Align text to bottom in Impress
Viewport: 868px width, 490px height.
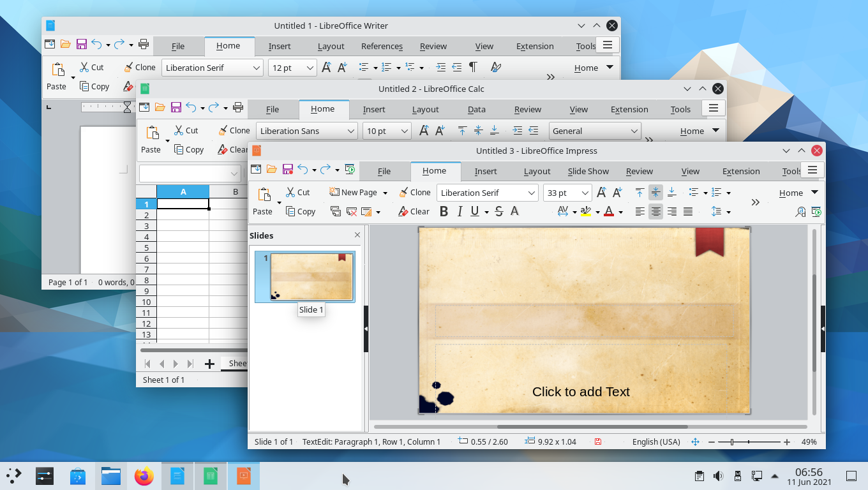pos(671,192)
